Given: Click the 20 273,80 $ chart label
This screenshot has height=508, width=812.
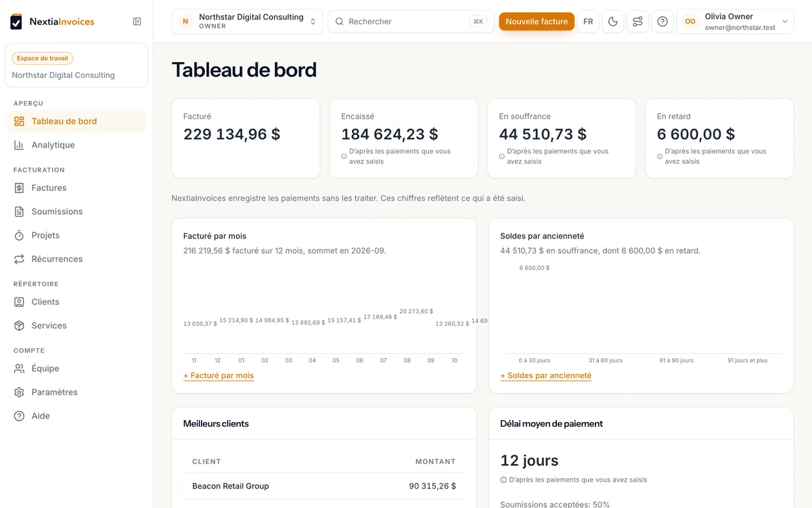Looking at the screenshot, I should coord(416,312).
